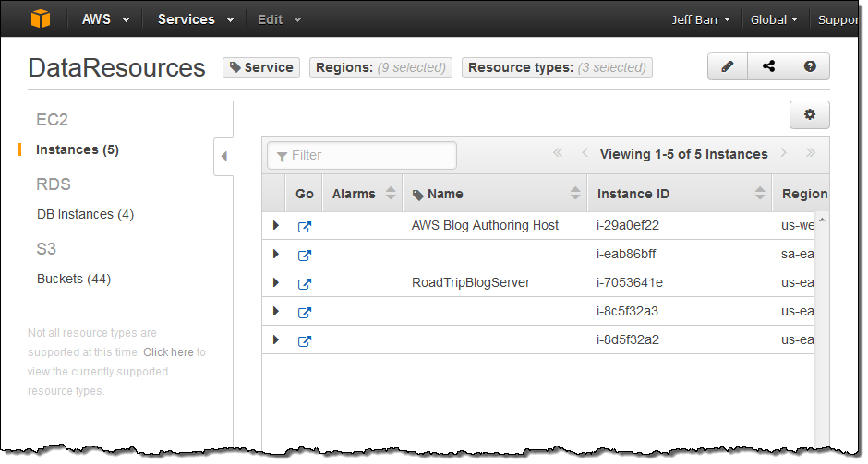Collapse the left sidebar panel arrow
Screen dimensions: 868x464
coord(223,156)
